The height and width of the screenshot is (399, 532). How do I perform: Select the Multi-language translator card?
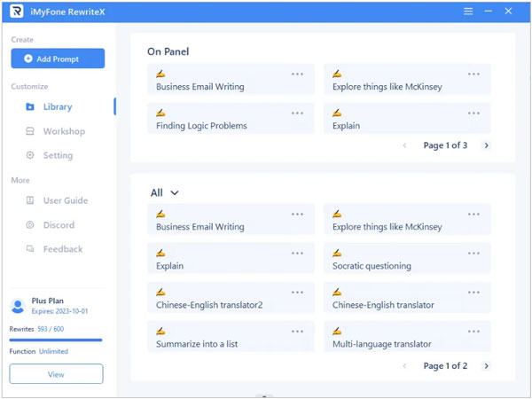click(x=407, y=337)
